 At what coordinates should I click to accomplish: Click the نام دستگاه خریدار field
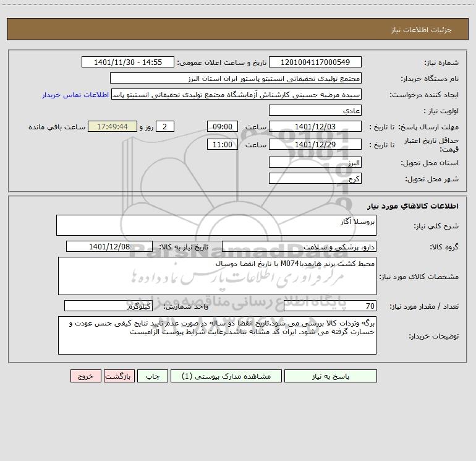tap(236, 78)
